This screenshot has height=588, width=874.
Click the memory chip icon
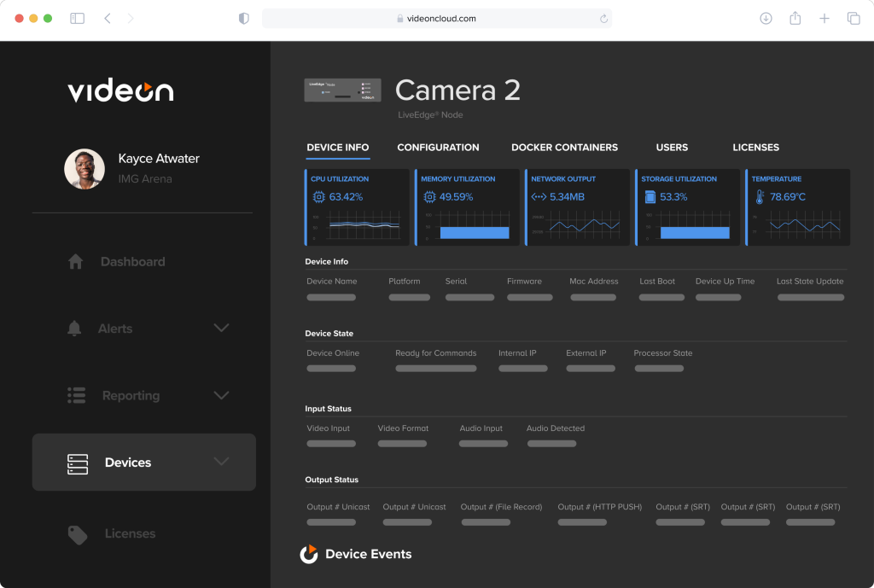(x=429, y=197)
